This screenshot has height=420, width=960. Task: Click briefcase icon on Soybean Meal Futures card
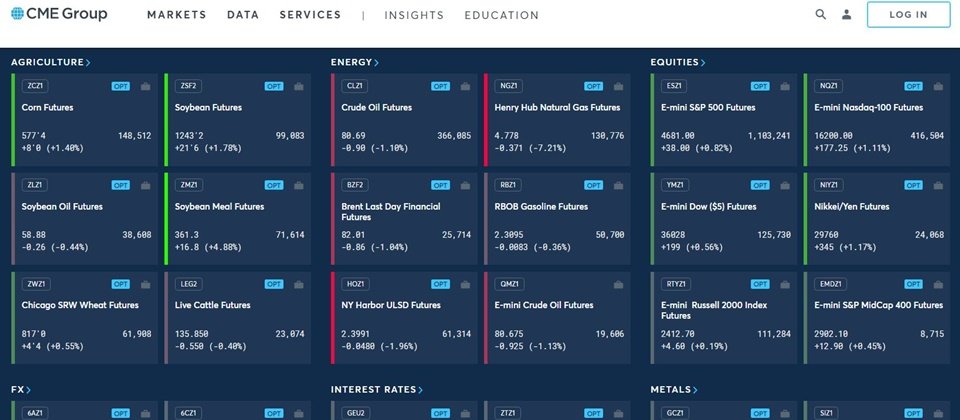pos(299,185)
